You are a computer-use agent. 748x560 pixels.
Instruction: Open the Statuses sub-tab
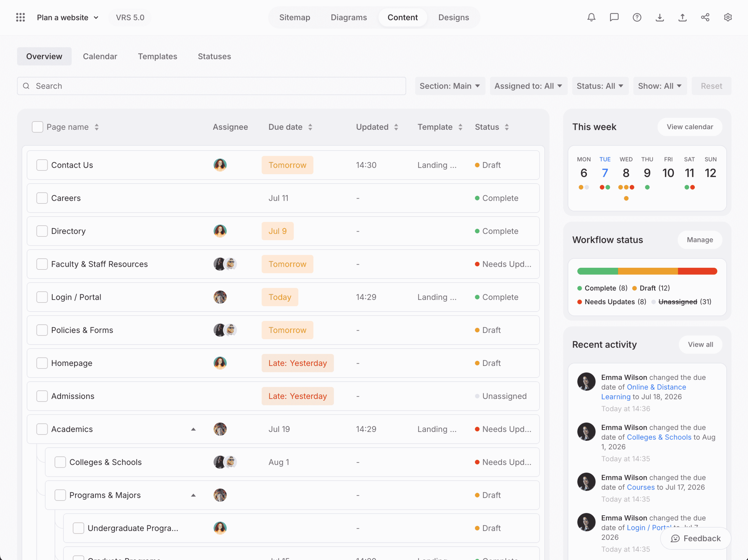click(214, 56)
